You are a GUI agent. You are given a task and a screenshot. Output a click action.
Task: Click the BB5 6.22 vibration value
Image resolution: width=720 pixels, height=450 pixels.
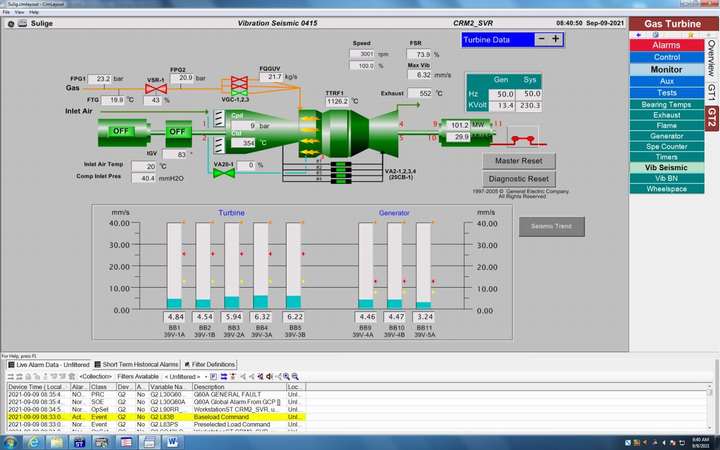point(294,317)
